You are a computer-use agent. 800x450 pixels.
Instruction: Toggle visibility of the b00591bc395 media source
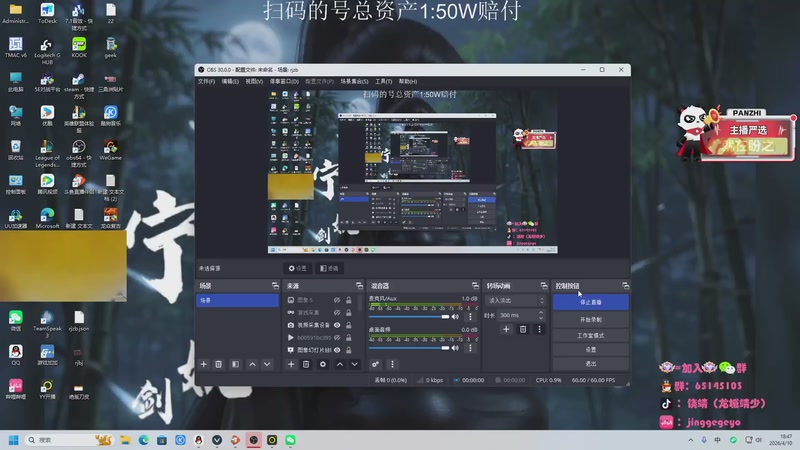click(x=337, y=338)
